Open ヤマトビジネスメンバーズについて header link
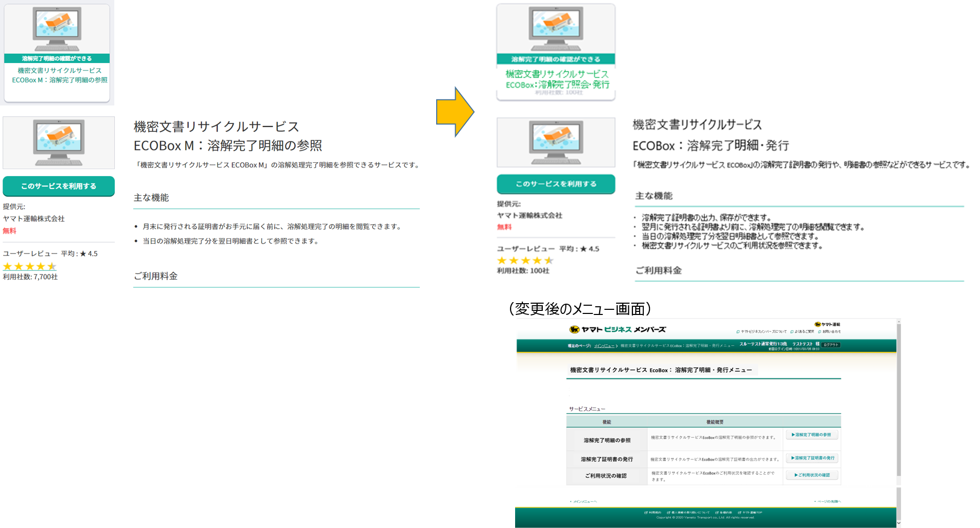 [x=761, y=331]
